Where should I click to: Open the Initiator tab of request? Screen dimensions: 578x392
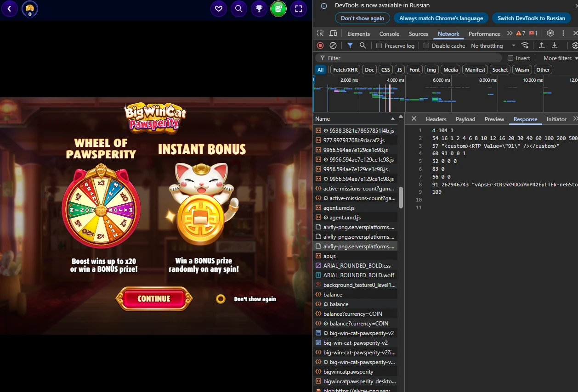coord(556,119)
